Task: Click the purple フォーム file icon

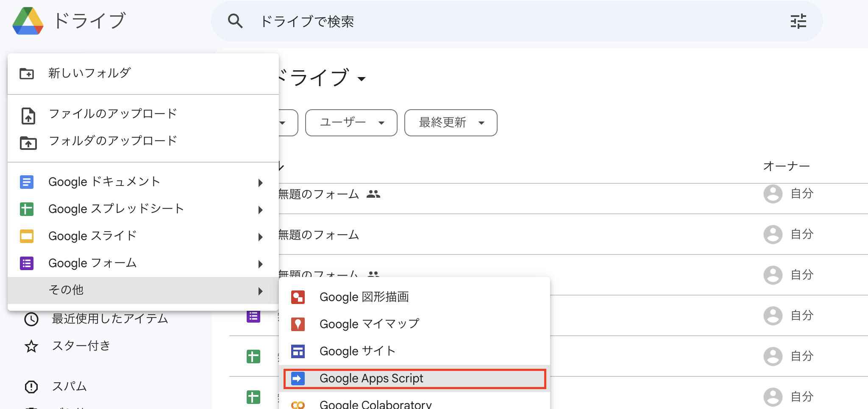Action: (x=253, y=316)
